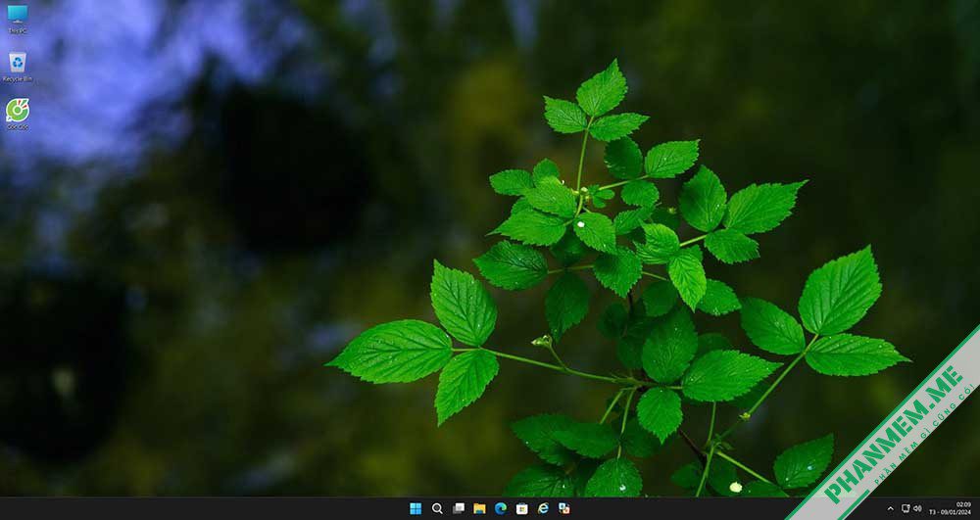Open Task View on the taskbar
Viewport: 980px width, 520px height.
point(458,508)
